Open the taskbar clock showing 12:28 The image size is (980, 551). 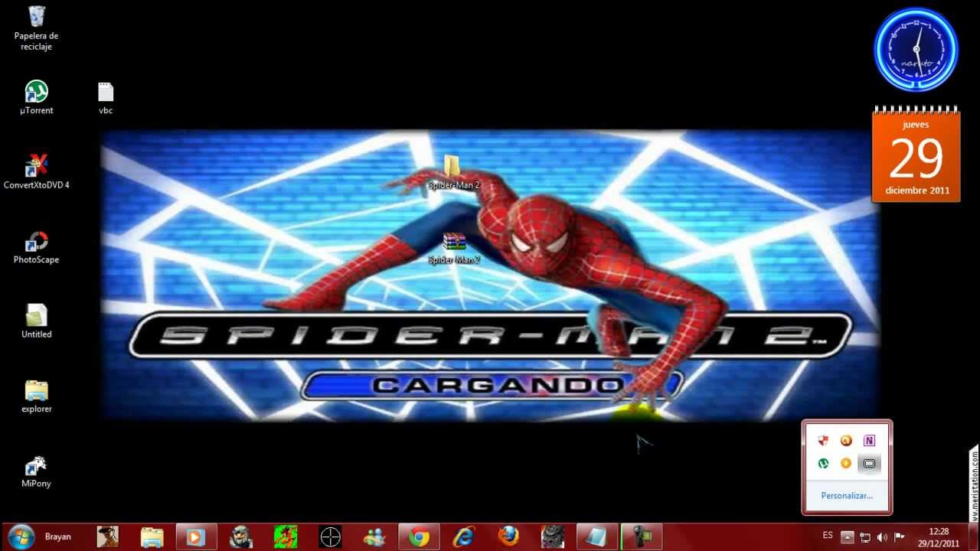[x=939, y=537]
